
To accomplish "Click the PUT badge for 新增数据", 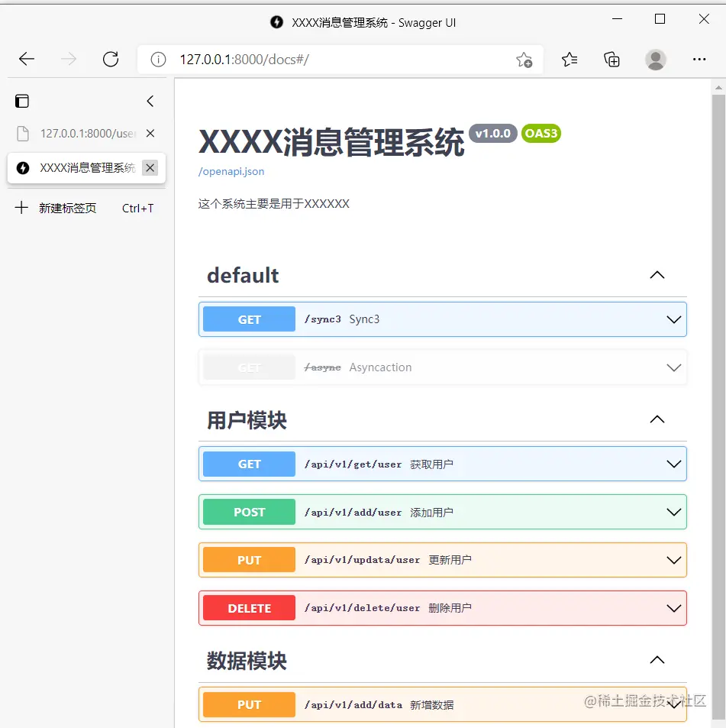I will click(x=249, y=705).
